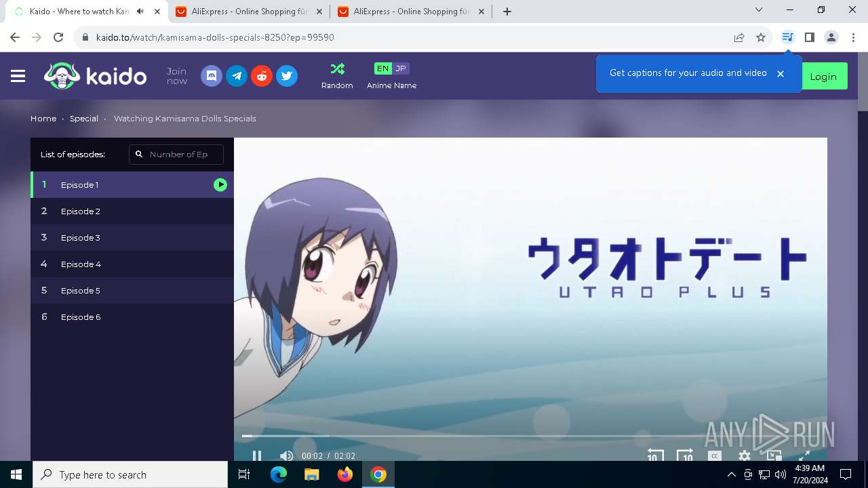Go back in the browser
The height and width of the screenshot is (488, 868).
pyautogui.click(x=15, y=37)
